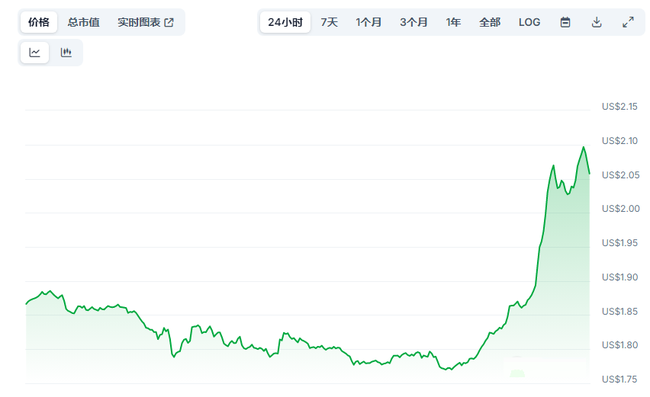Screen dimensions: 650x397
Task: Select the 24小时 time range
Action: point(285,22)
